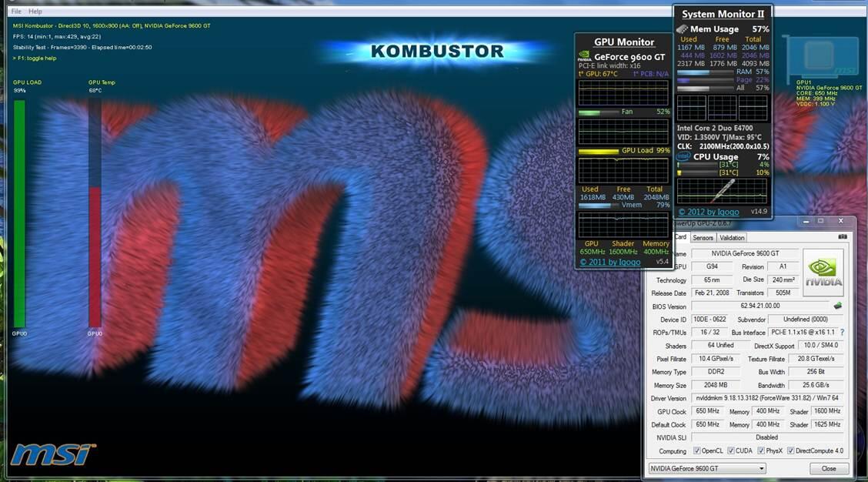Click the Texture Fillrate field 20.8 GTexel/s

(x=816, y=359)
